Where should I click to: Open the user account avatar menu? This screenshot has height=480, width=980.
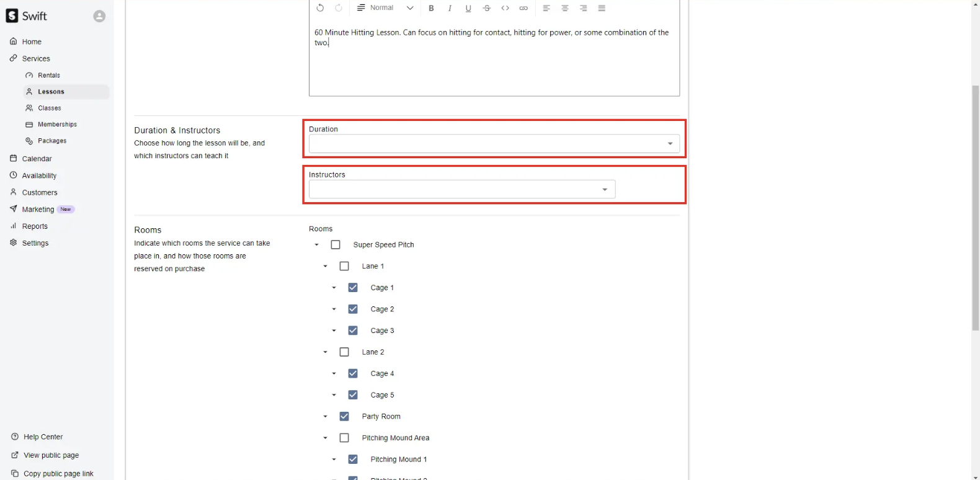[99, 16]
